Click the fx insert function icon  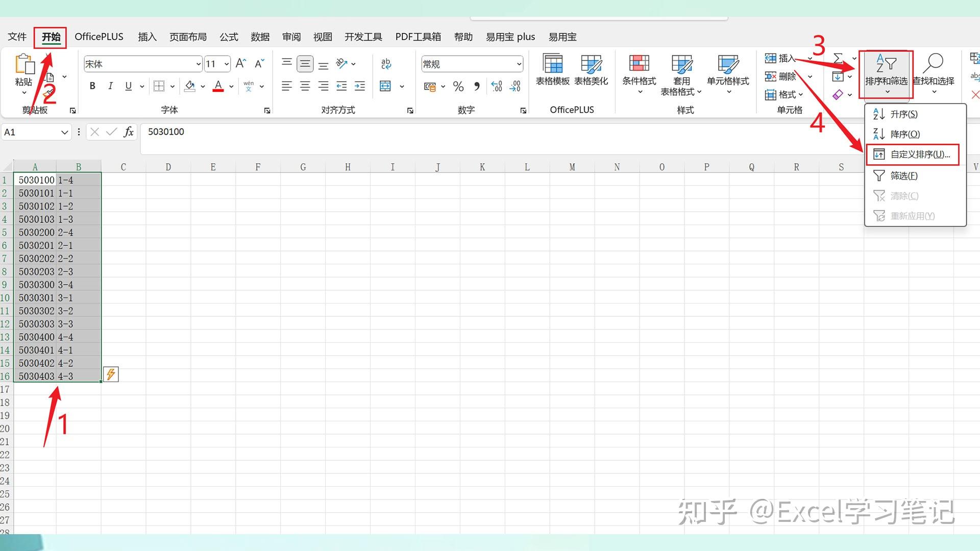[129, 132]
